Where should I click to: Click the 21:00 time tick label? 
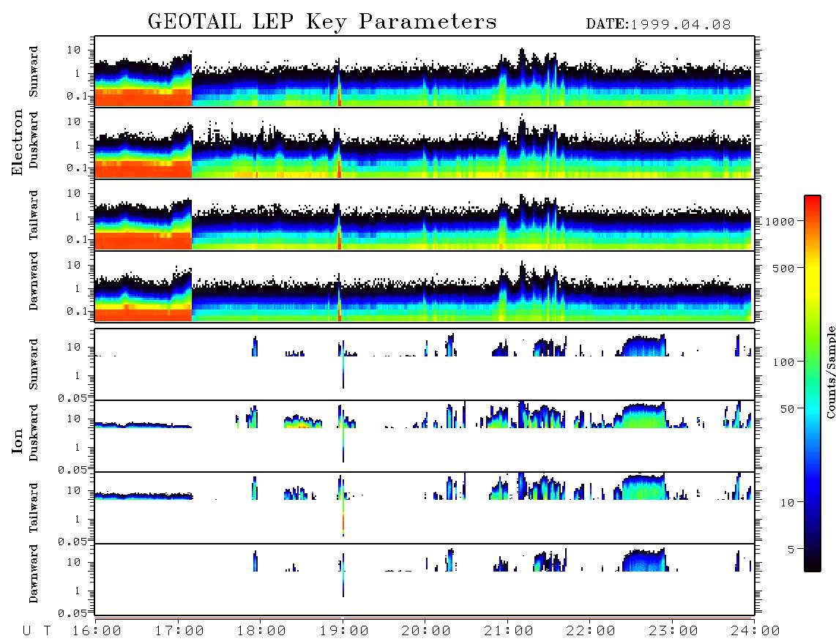(x=509, y=631)
